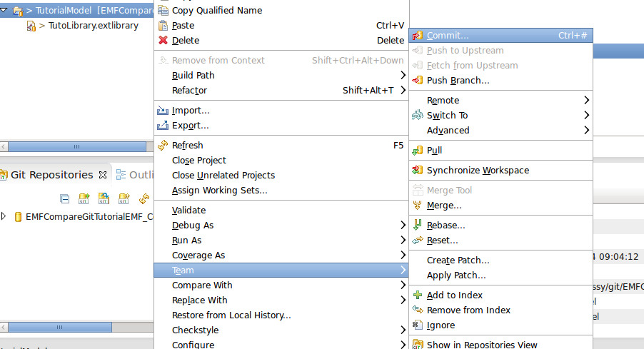Close the Git Repositories view tab

pos(102,175)
